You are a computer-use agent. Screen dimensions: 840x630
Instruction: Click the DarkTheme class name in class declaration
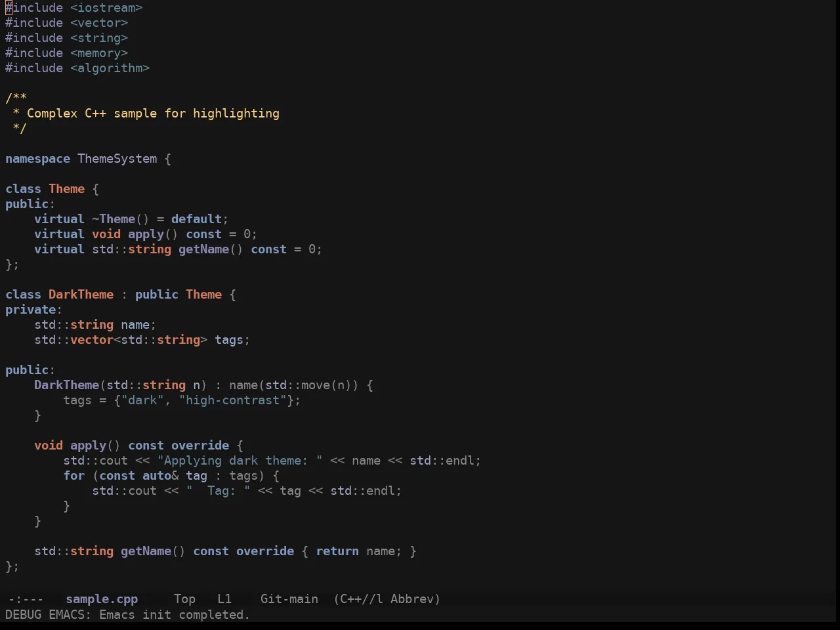click(81, 295)
